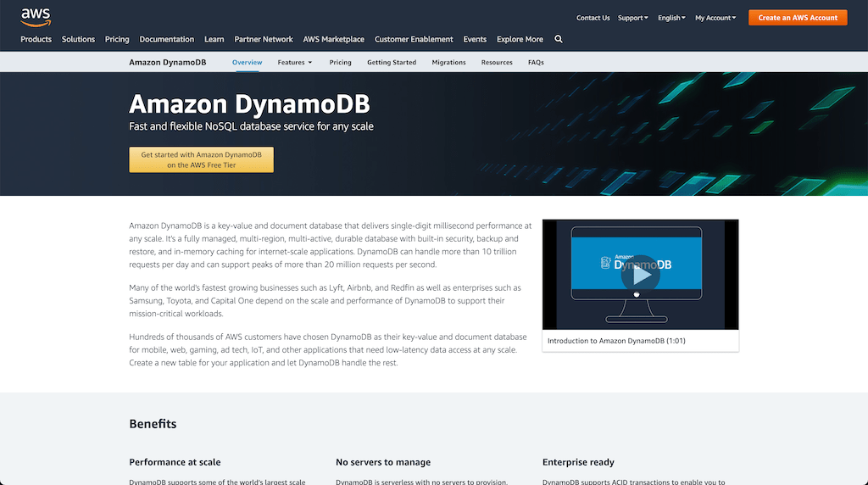Screen dimensions: 868x485
Task: Click the No servers to manage heading
Action: tap(383, 462)
